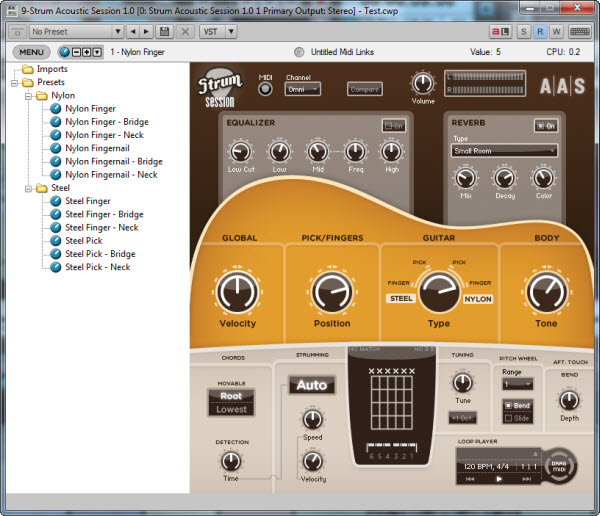This screenshot has width=600, height=516.
Task: Click the Drag MIDI circular icon
Action: 559,466
